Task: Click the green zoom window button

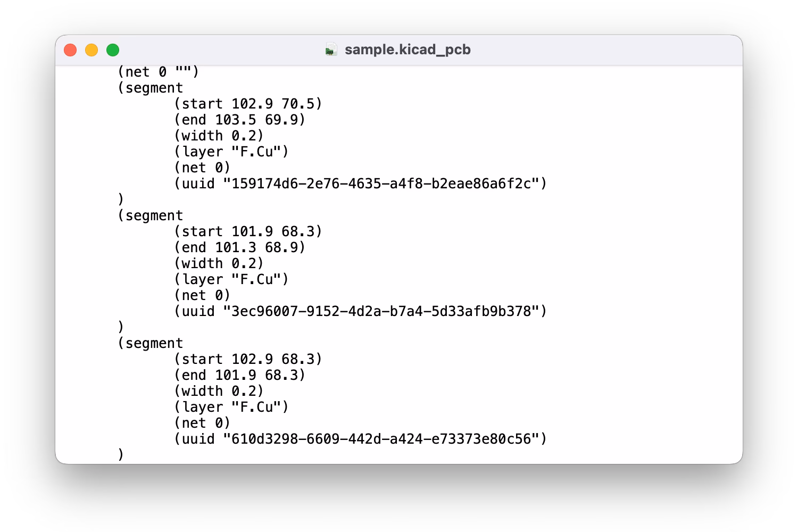Action: (113, 50)
